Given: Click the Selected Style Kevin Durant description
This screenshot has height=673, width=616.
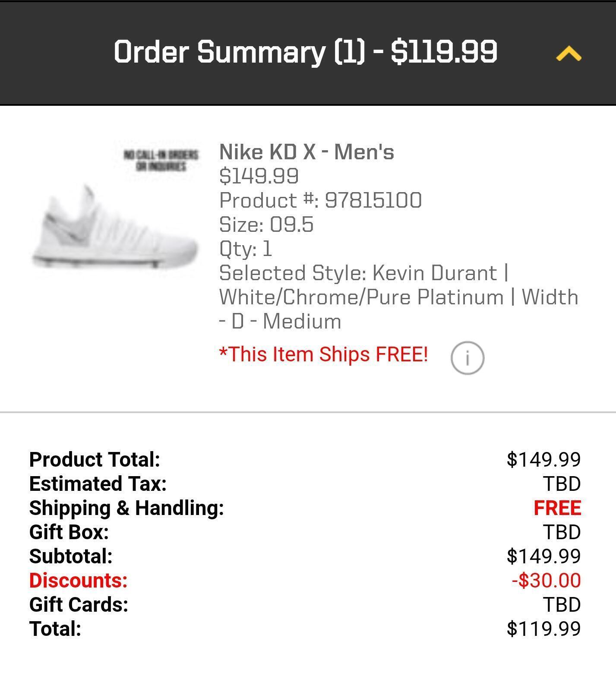Looking at the screenshot, I should [x=398, y=297].
